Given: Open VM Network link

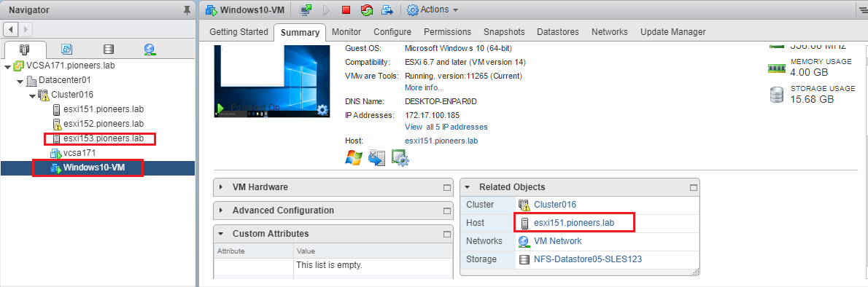Looking at the screenshot, I should 558,241.
